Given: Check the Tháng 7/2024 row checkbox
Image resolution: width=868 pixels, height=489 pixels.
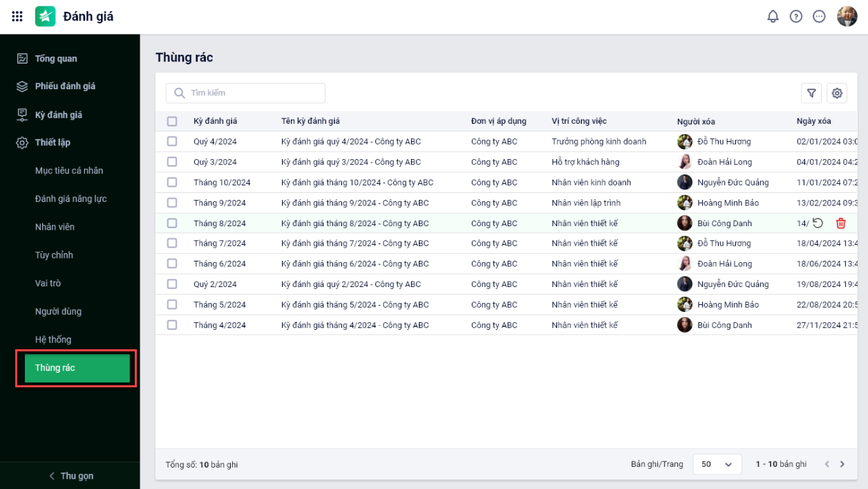Looking at the screenshot, I should [172, 243].
